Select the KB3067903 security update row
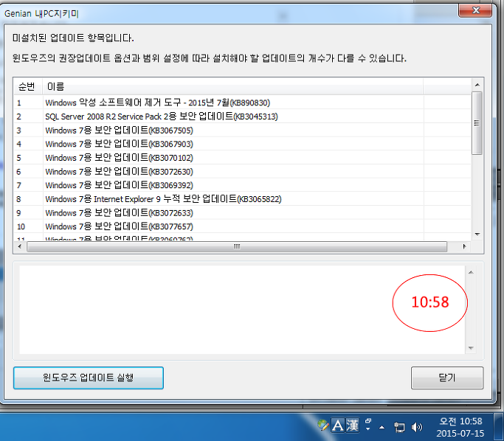This screenshot has width=504, height=441. pos(242,144)
